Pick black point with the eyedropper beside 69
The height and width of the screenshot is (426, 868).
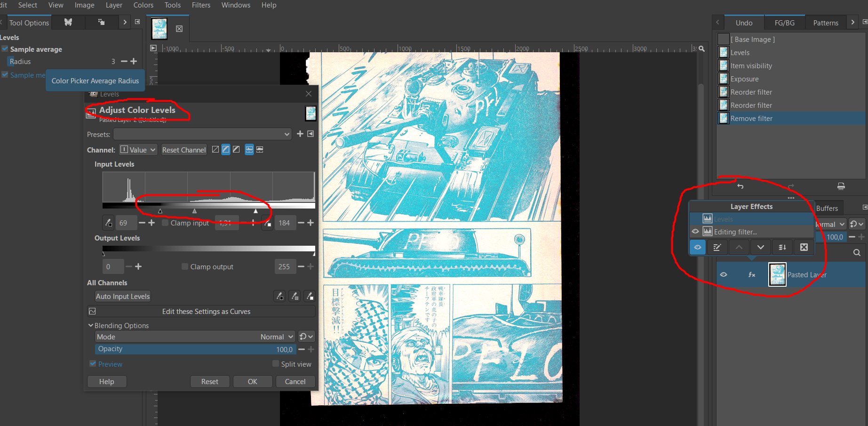[109, 223]
